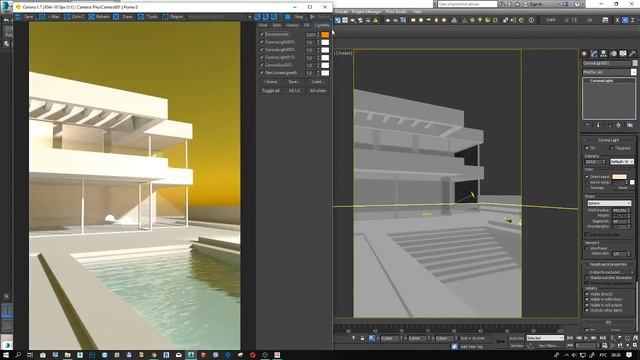Open the Create panel tab
The width and height of the screenshot is (640, 360).
tap(584, 53)
